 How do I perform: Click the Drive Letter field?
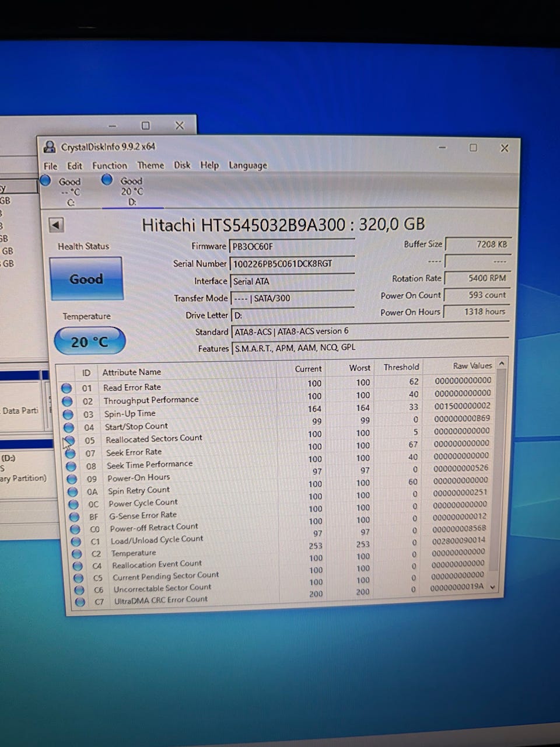pos(292,315)
